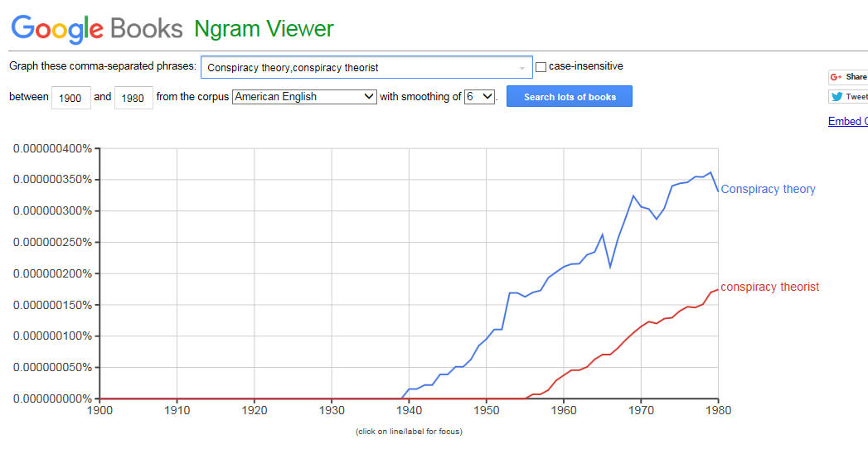Click the Google Books logo
Screen dimensions: 868x454
point(96,28)
